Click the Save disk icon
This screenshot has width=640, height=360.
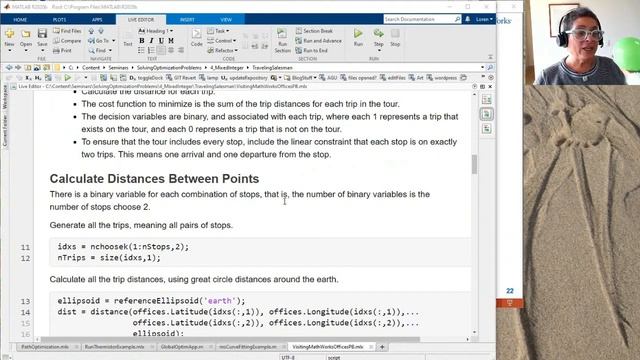[x=42, y=34]
